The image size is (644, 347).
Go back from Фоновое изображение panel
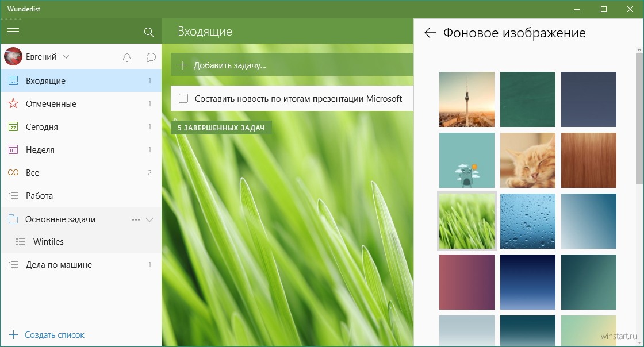(430, 33)
